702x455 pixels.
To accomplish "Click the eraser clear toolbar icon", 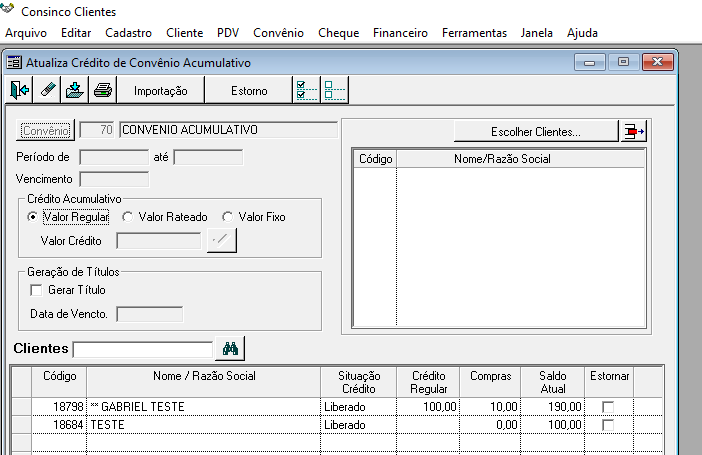I will pos(47,90).
